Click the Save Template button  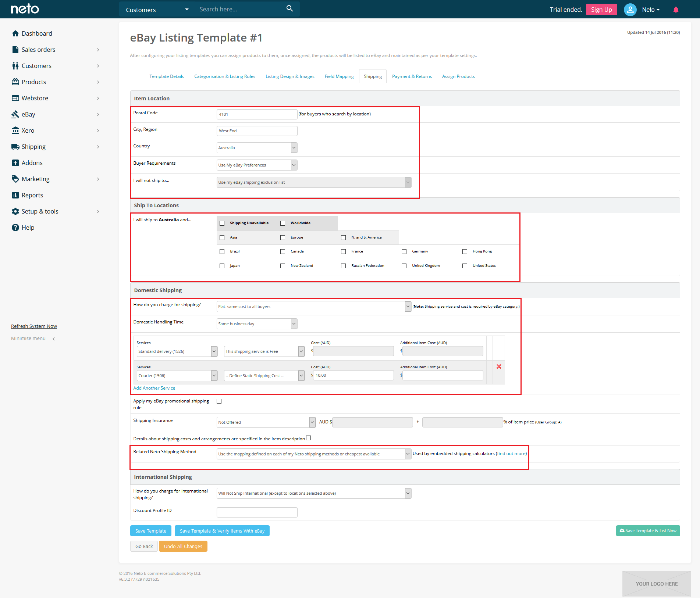pos(150,531)
